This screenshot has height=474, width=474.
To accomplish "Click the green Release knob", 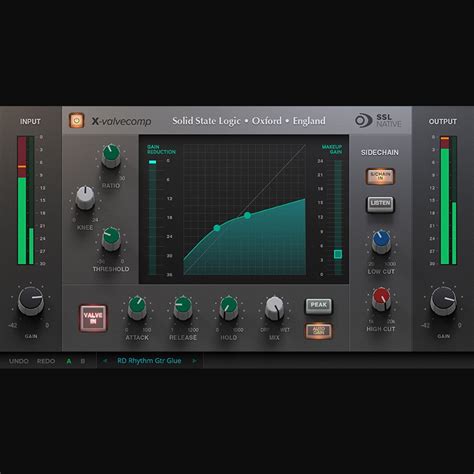I will pos(183,308).
